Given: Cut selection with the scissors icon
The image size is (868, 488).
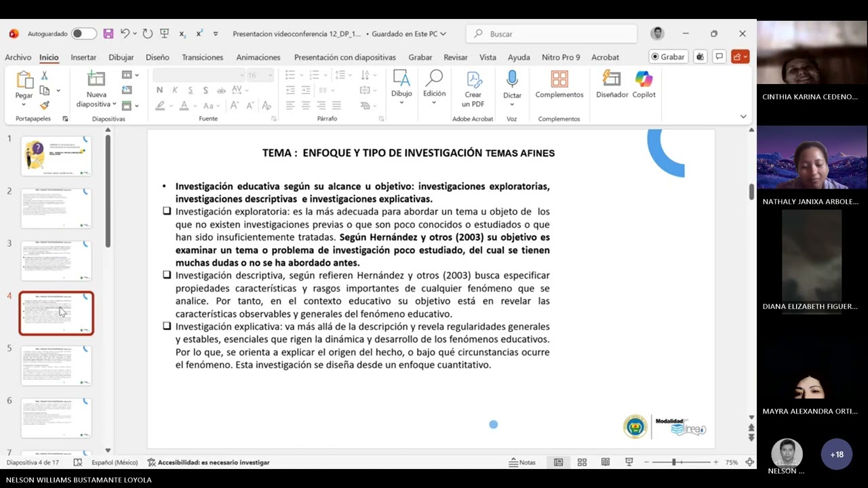Looking at the screenshot, I should (x=44, y=76).
